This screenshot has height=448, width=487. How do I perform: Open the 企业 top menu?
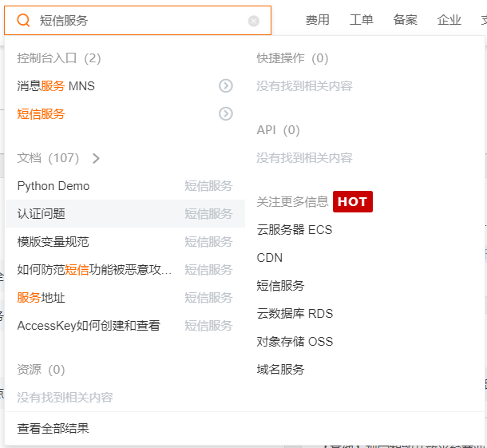pyautogui.click(x=449, y=20)
